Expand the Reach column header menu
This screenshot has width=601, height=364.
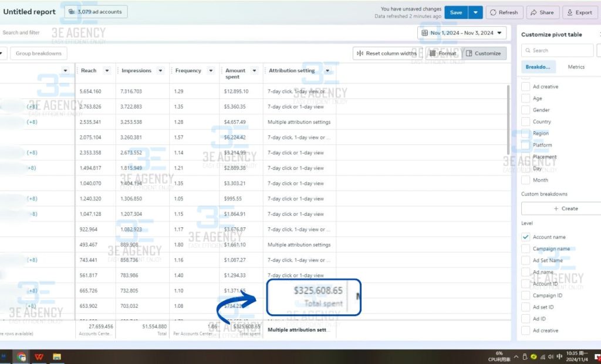click(107, 71)
